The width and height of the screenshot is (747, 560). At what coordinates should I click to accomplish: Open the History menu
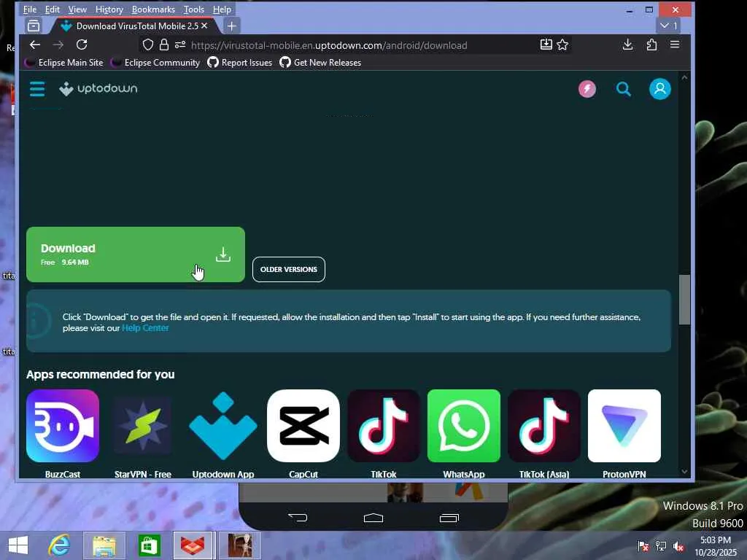(x=109, y=9)
